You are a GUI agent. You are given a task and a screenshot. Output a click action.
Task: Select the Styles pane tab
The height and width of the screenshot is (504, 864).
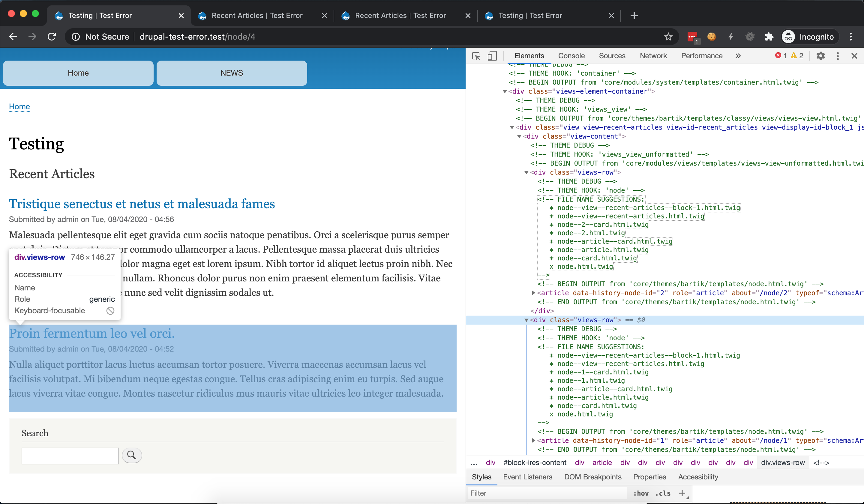(x=481, y=477)
